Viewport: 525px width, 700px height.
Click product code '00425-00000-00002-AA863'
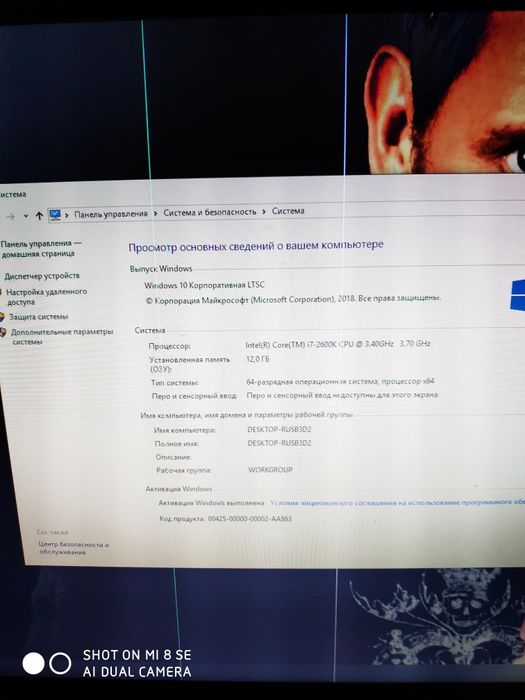click(x=250, y=519)
